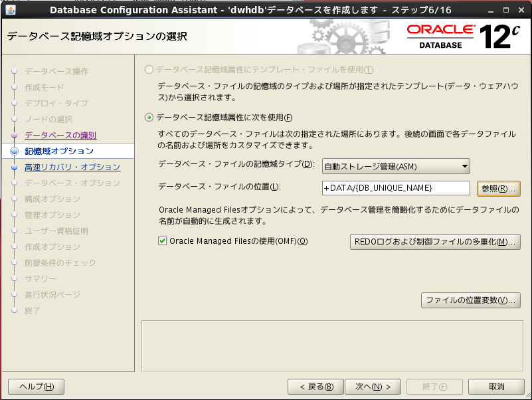Viewport: 532px width, 400px height.
Task: Click the サマリー step label
Action: pos(41,279)
